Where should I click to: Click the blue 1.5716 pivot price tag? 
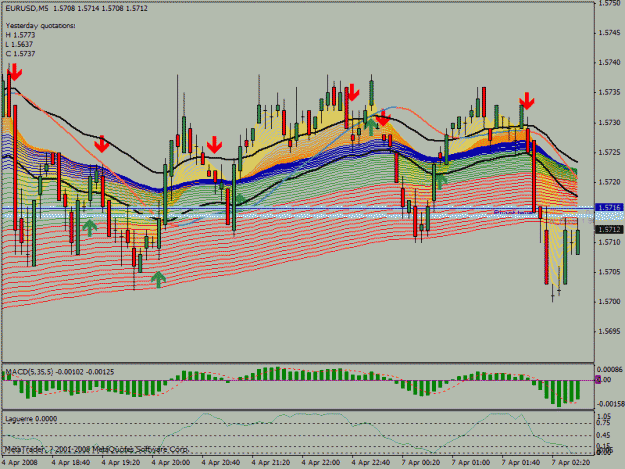[609, 208]
